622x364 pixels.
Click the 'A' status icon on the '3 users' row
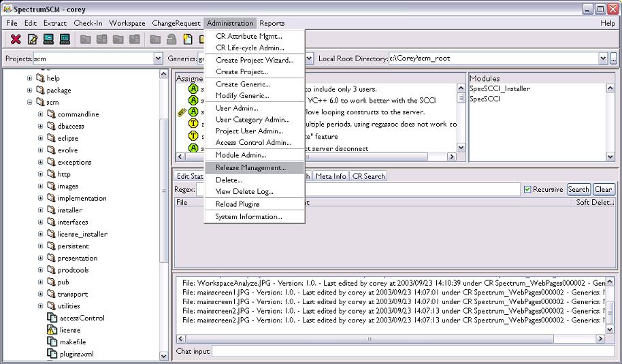click(x=193, y=89)
